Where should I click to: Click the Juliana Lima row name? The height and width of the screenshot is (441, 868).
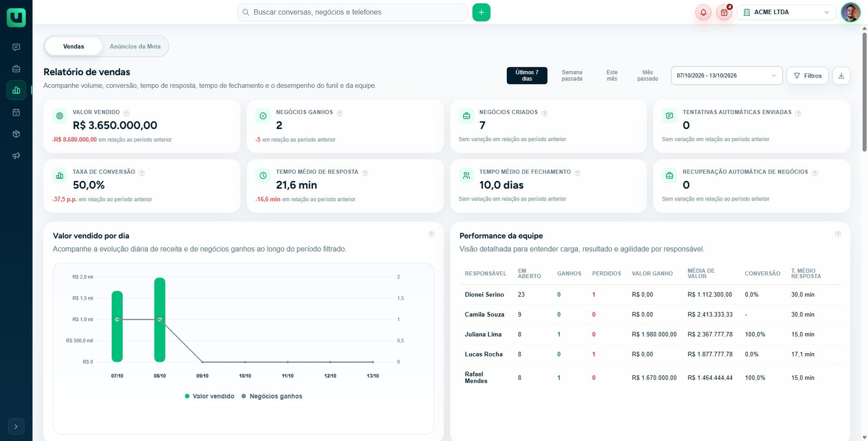[483, 335]
